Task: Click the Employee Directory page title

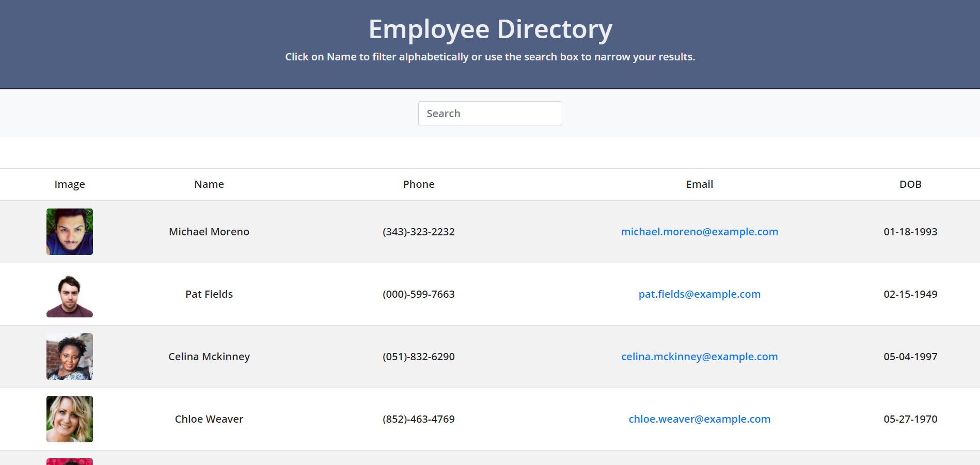Action: (x=489, y=29)
